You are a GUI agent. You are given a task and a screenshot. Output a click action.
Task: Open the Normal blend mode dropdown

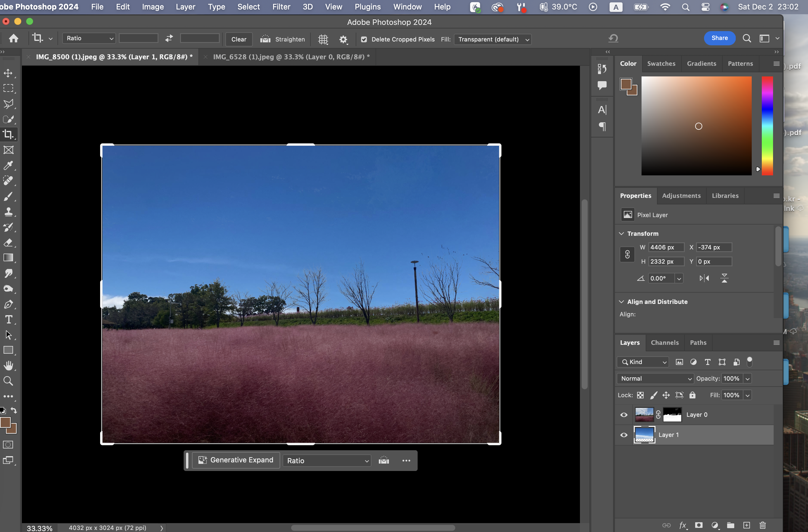coord(655,379)
